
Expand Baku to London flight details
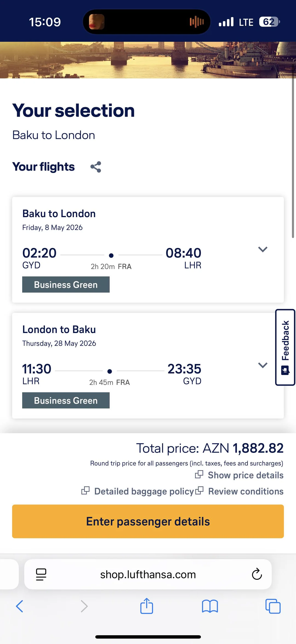pos(263,249)
